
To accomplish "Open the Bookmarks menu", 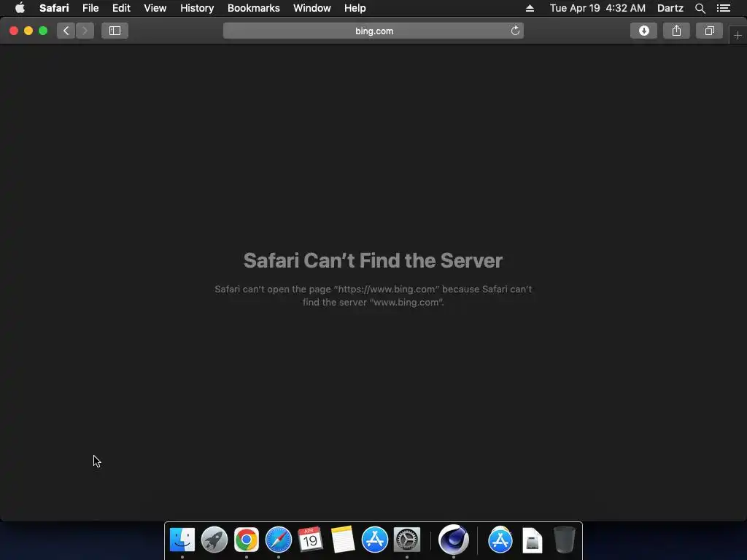I will coord(253,8).
